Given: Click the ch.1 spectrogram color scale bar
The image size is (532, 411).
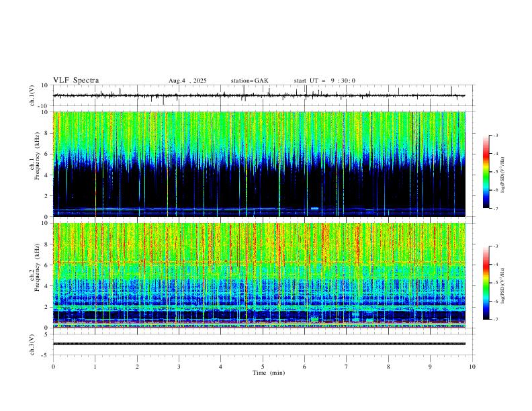Looking at the screenshot, I should tap(486, 172).
